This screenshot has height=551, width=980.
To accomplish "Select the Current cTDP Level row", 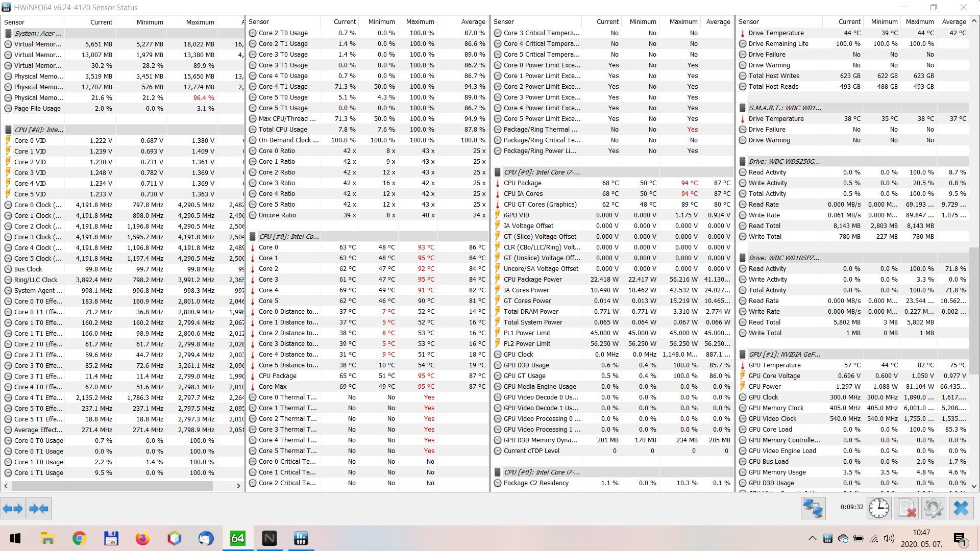I will [612, 450].
